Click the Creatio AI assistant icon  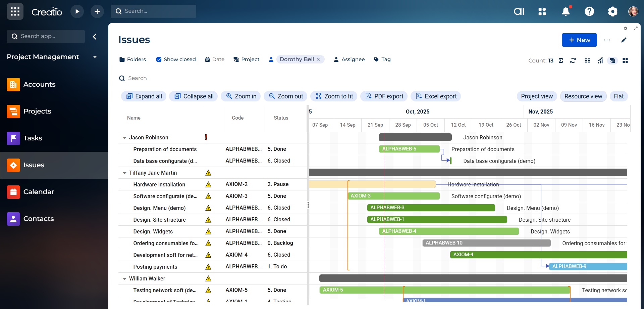click(519, 11)
